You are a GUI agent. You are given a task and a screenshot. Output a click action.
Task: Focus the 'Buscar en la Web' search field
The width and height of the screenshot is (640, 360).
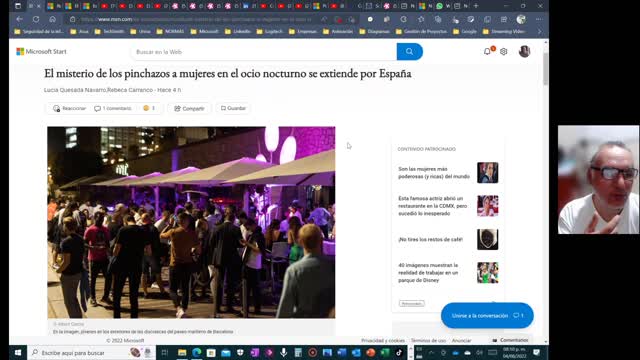click(264, 52)
